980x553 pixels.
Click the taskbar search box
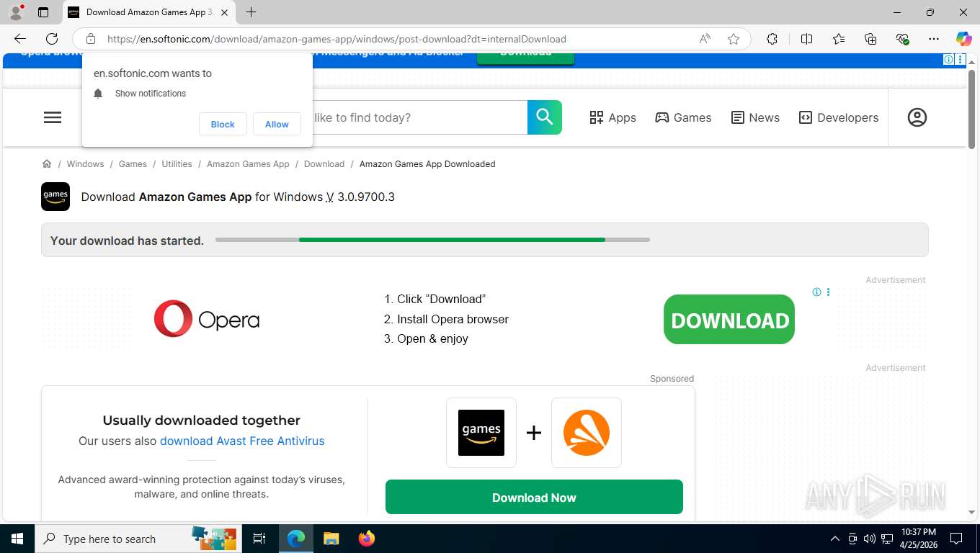[x=137, y=539]
